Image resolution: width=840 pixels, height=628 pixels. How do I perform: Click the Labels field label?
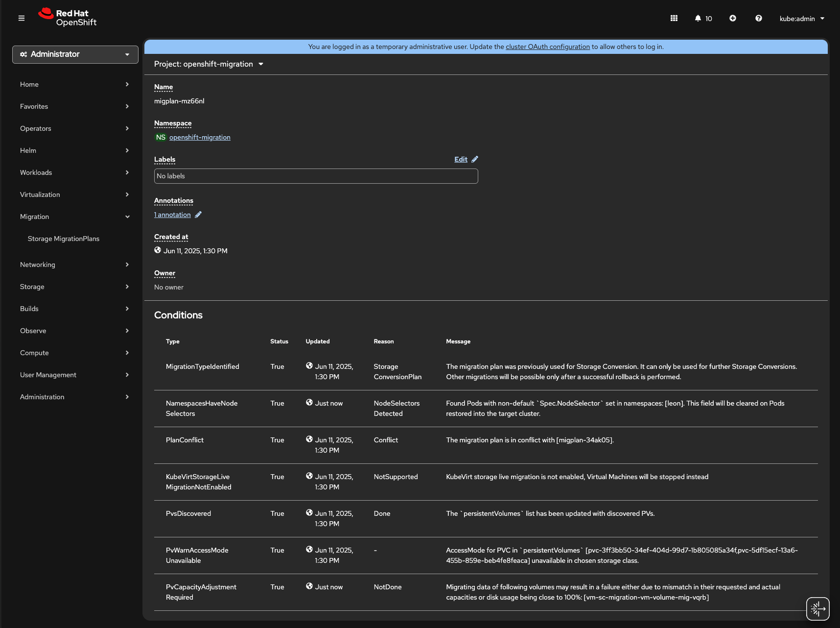164,159
